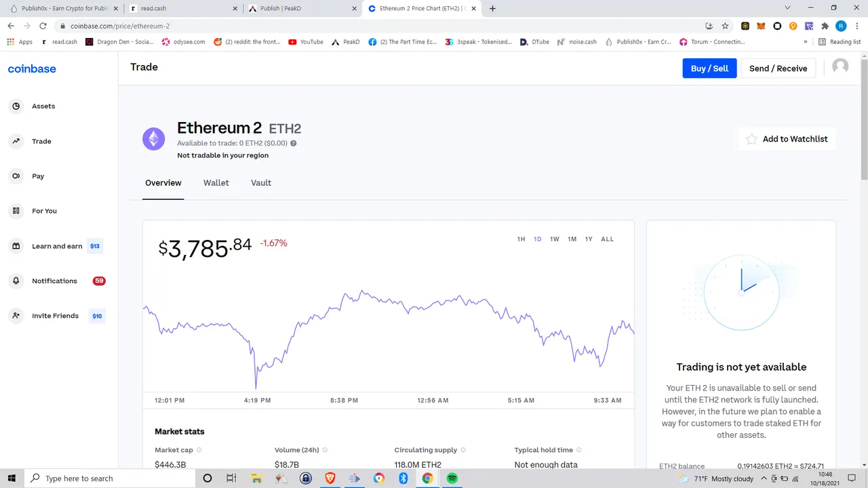Select the ALL chart range
This screenshot has width=868, height=488.
[607, 239]
